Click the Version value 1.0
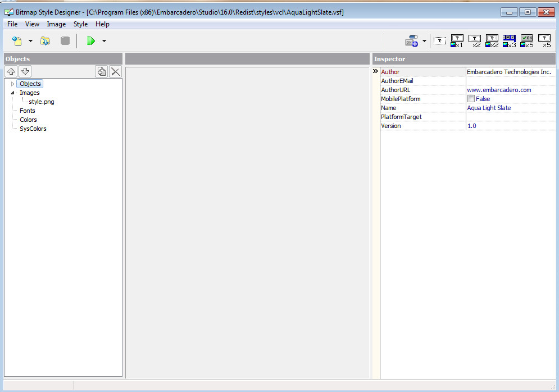 [472, 126]
